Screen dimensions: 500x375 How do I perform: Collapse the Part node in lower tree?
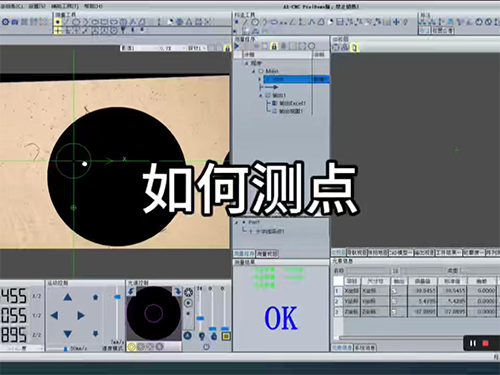pyautogui.click(x=237, y=222)
